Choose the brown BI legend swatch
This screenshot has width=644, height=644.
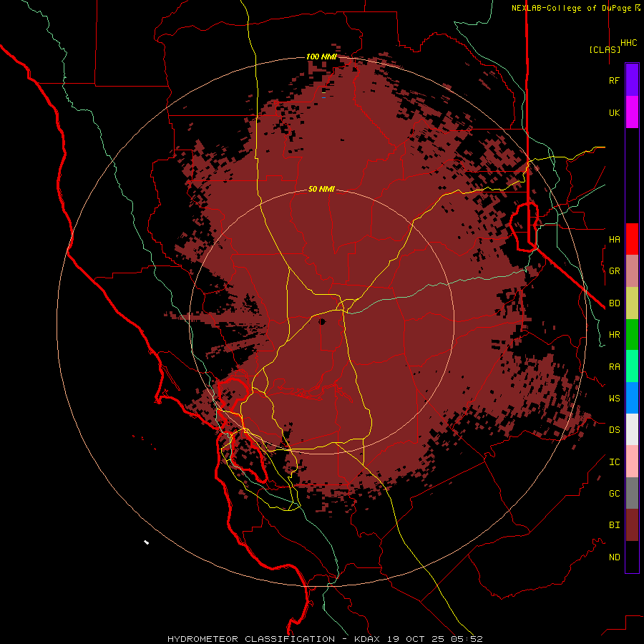[632, 525]
